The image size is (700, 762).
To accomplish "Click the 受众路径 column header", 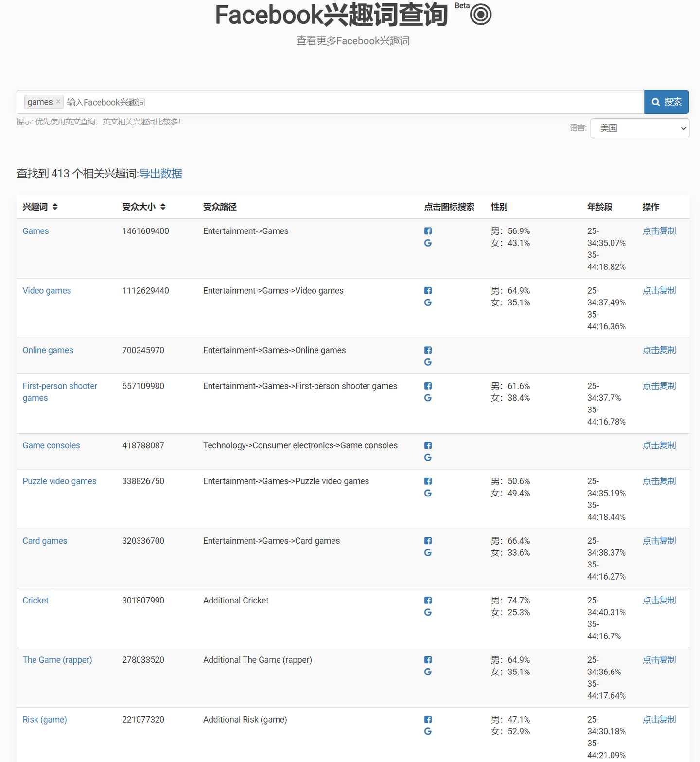I will point(220,207).
